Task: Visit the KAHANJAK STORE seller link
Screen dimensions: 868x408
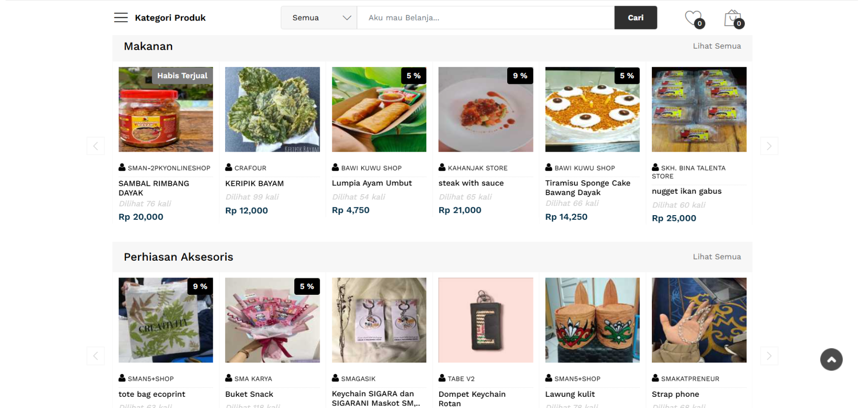Action: [477, 168]
